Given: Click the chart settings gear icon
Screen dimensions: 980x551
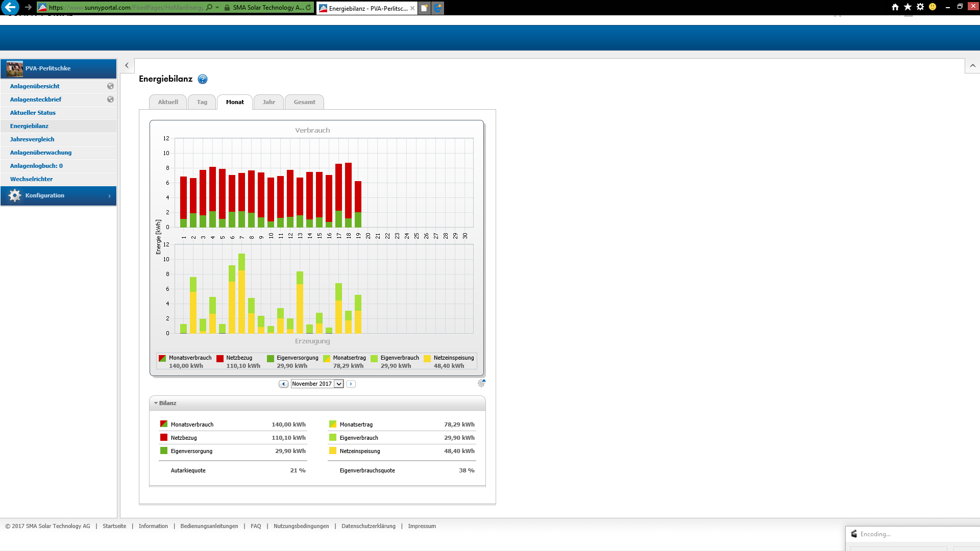Looking at the screenshot, I should tap(481, 383).
